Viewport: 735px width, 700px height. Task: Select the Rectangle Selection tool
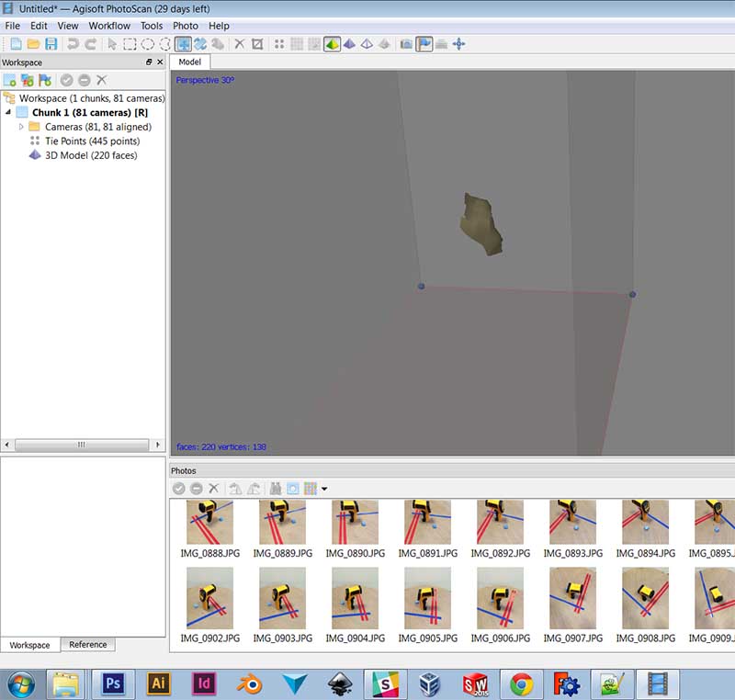[x=130, y=44]
